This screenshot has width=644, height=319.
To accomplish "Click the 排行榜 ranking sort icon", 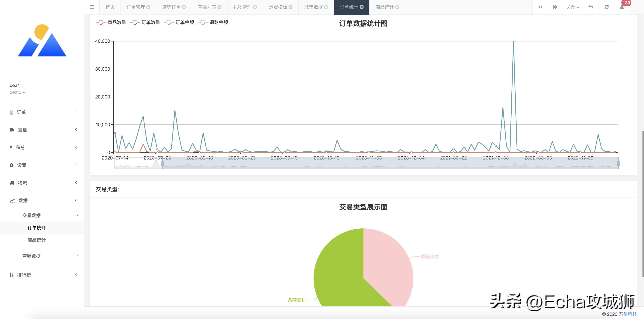I will click(11, 275).
